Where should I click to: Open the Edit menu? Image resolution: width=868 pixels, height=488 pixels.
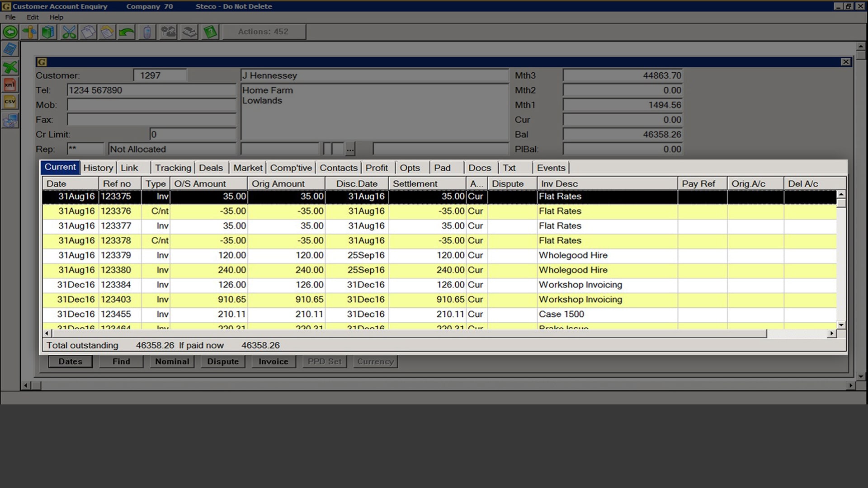click(x=33, y=17)
